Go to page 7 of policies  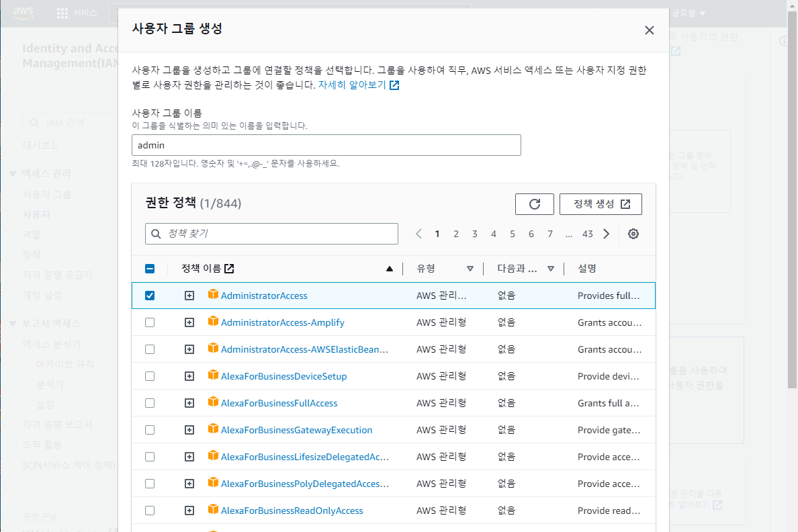coord(550,234)
